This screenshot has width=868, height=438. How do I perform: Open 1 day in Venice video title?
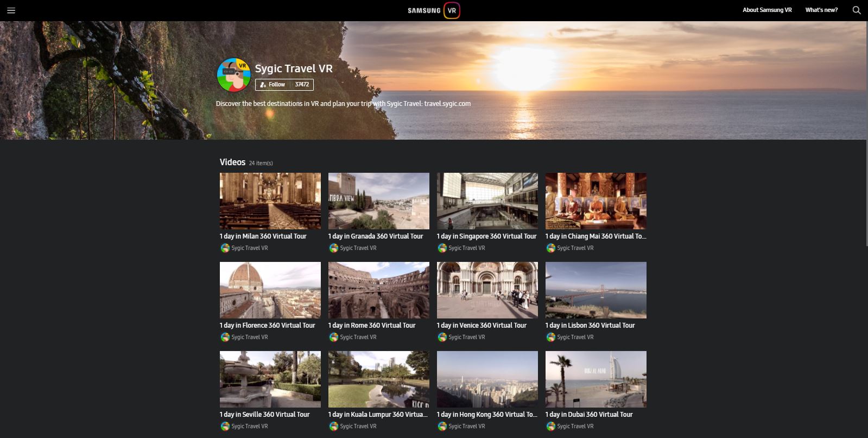[481, 326]
